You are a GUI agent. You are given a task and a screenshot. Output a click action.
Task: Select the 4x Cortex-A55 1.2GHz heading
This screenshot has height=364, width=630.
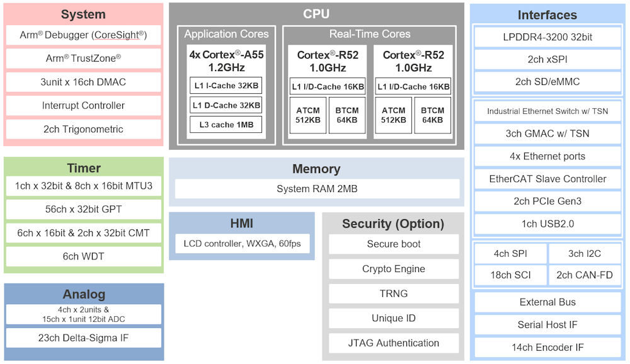coord(226,61)
